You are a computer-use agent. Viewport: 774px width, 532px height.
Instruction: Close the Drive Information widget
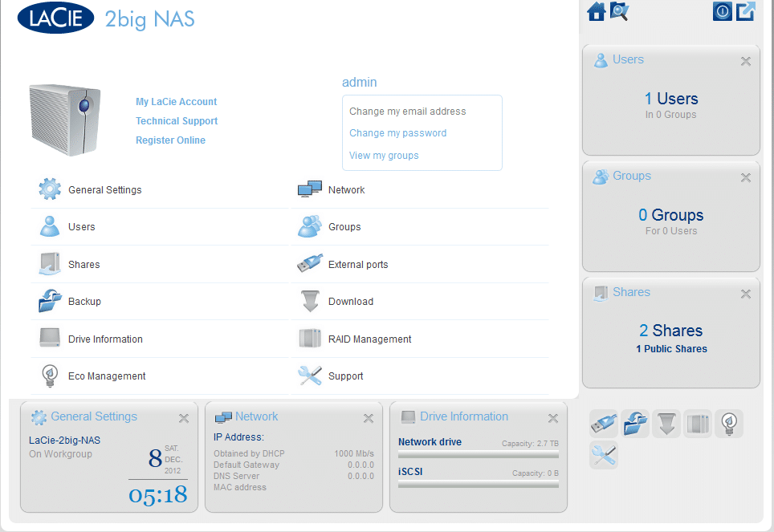coord(553,419)
